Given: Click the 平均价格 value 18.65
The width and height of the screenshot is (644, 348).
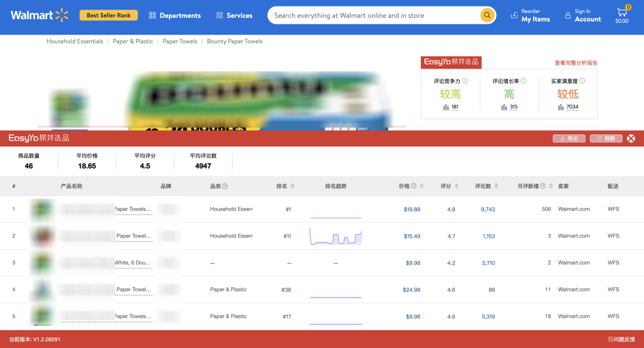Looking at the screenshot, I should click(x=87, y=166).
